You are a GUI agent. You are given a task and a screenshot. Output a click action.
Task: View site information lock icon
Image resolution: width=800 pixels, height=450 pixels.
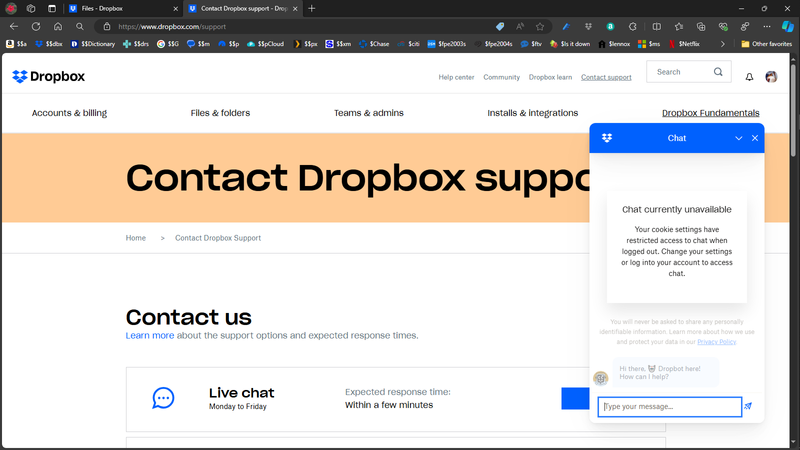107,27
